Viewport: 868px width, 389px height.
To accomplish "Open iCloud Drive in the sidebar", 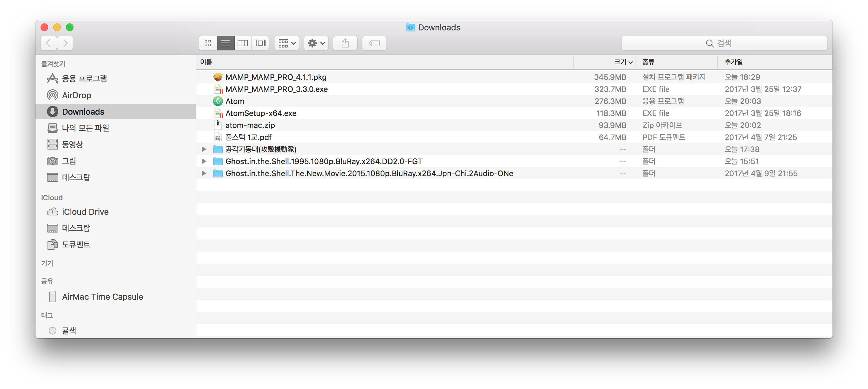I will [116, 212].
